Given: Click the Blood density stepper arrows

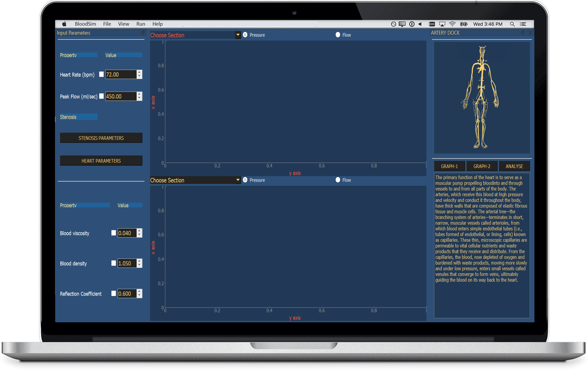Looking at the screenshot, I should click(139, 263).
